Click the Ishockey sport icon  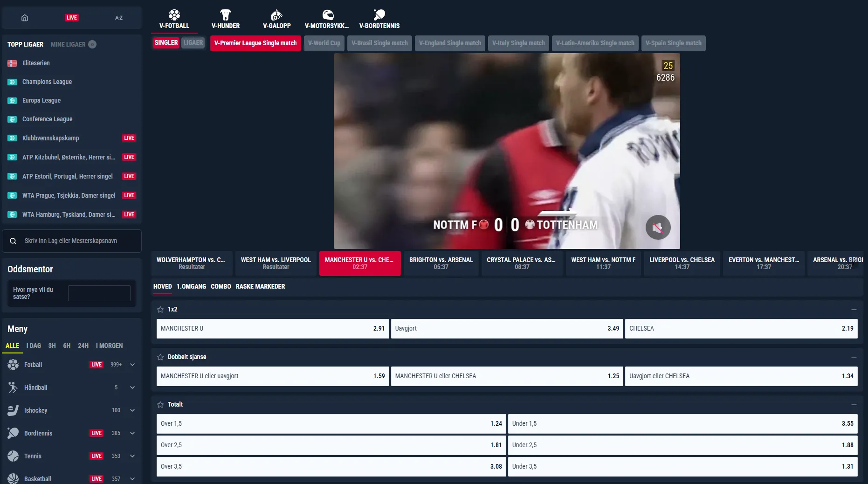coord(13,410)
